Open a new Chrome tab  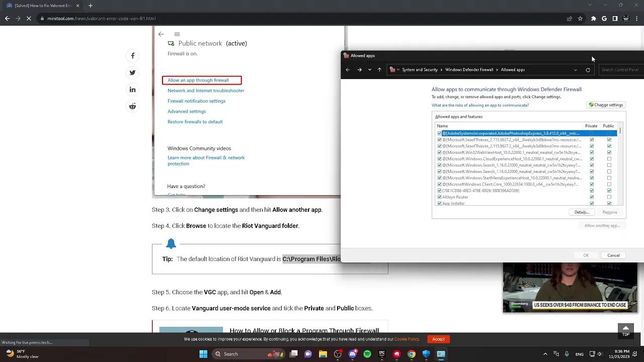pos(91,6)
